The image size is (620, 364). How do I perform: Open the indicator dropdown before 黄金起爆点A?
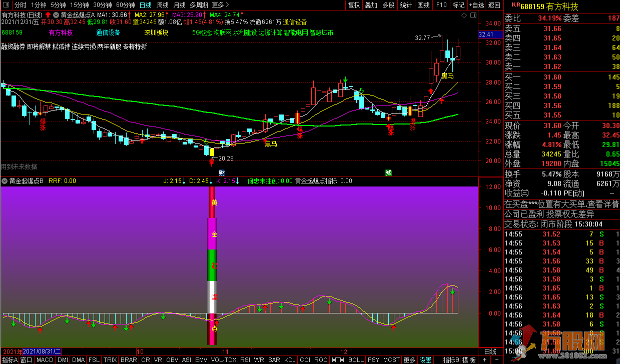(x=56, y=15)
